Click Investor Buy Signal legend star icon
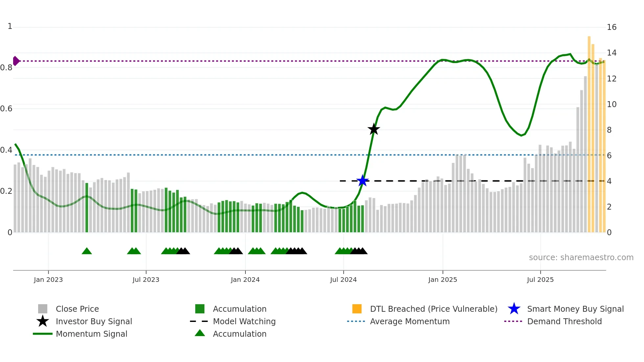This screenshot has height=362, width=644. (x=43, y=321)
